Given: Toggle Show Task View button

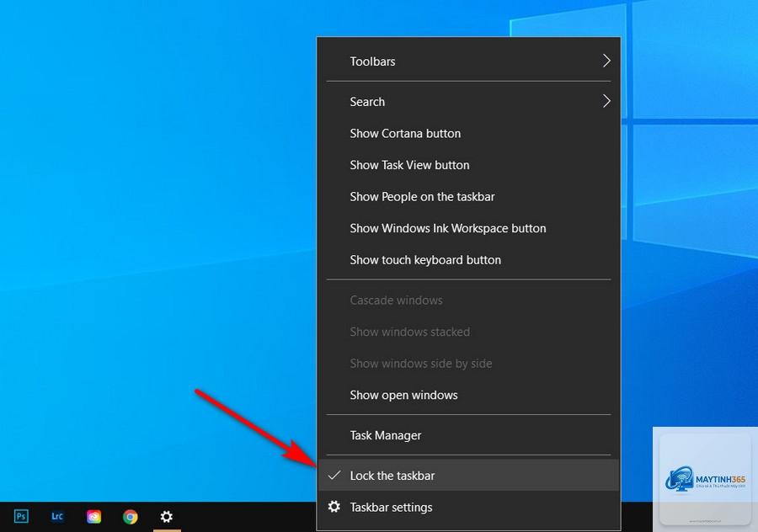Looking at the screenshot, I should click(468, 165).
